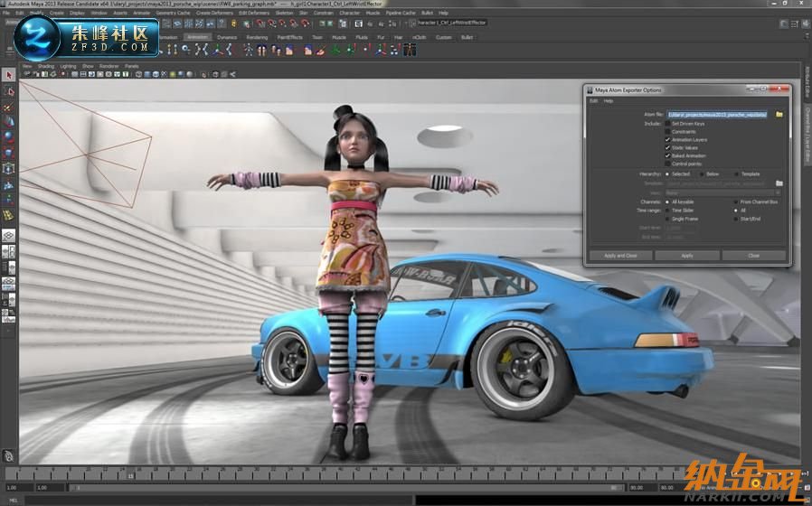Viewport: 812px width, 506px height.
Task: Select the arrow Select tool in the toolbox
Action: click(9, 76)
